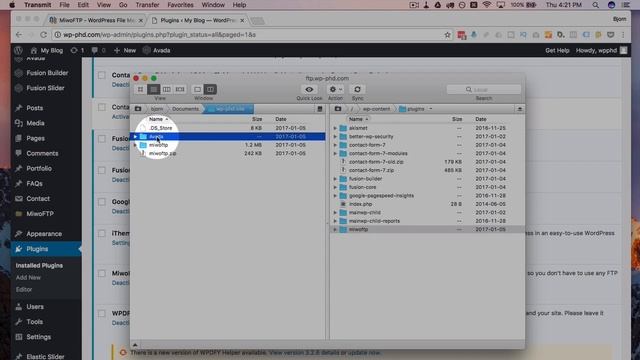Click the disk icon at the local path bar end

tap(320, 109)
